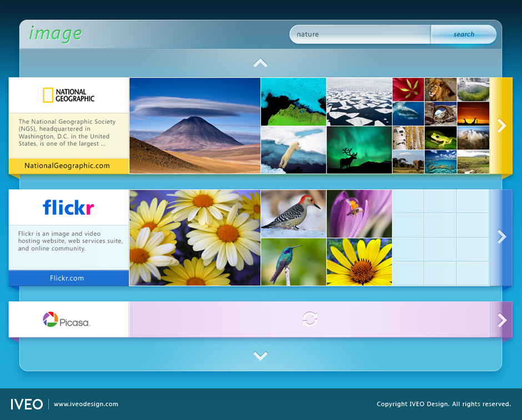Click the down chevron below the results
This screenshot has height=420, width=522.
[260, 356]
